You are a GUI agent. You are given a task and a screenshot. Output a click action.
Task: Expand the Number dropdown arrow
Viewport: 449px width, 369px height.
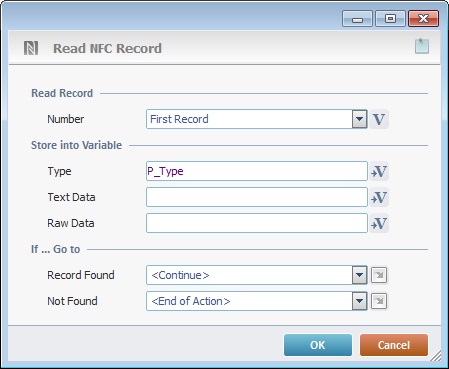pyautogui.click(x=359, y=119)
